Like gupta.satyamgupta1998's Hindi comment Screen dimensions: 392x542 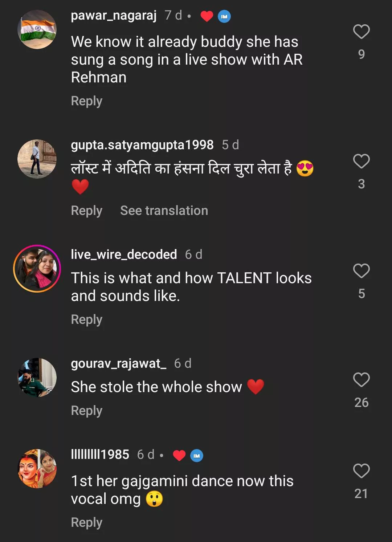(x=361, y=161)
